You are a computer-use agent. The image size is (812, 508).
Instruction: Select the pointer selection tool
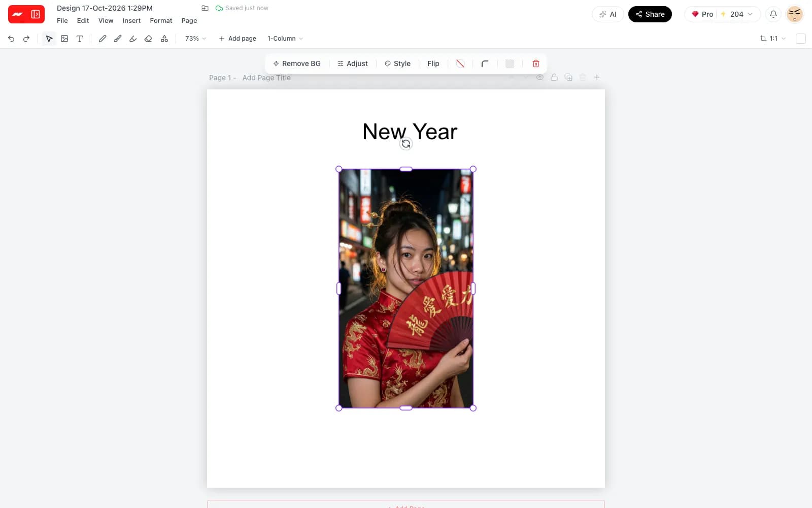point(49,39)
